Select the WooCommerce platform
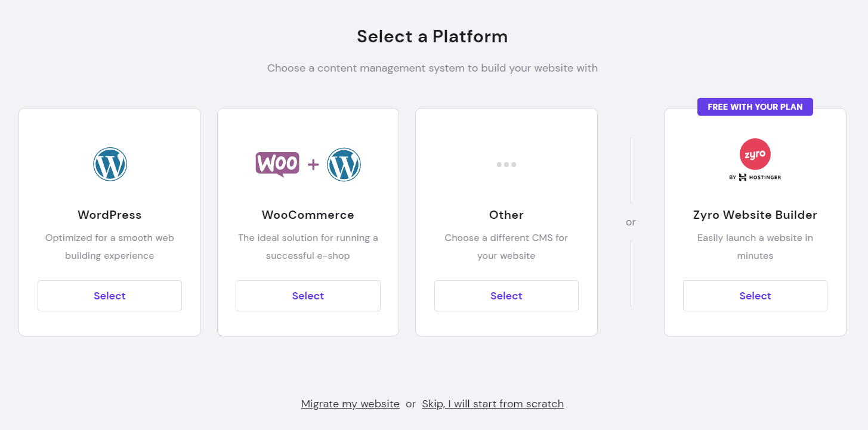 (x=308, y=295)
